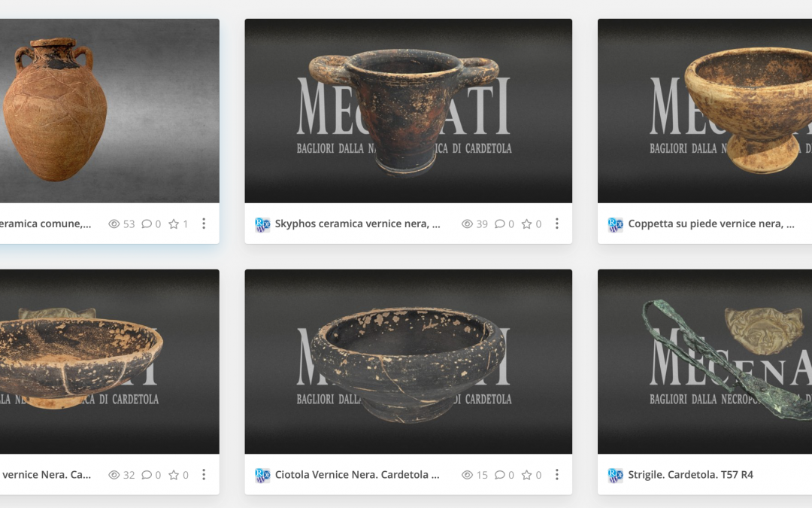This screenshot has height=508, width=812.
Task: Click the views eye icon on Skyphos card
Action: (x=467, y=224)
